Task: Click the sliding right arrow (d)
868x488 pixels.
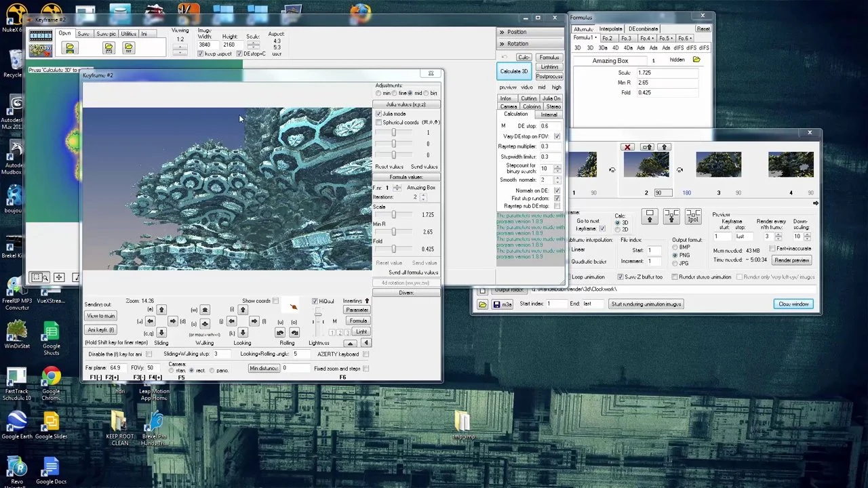Action: (x=173, y=321)
